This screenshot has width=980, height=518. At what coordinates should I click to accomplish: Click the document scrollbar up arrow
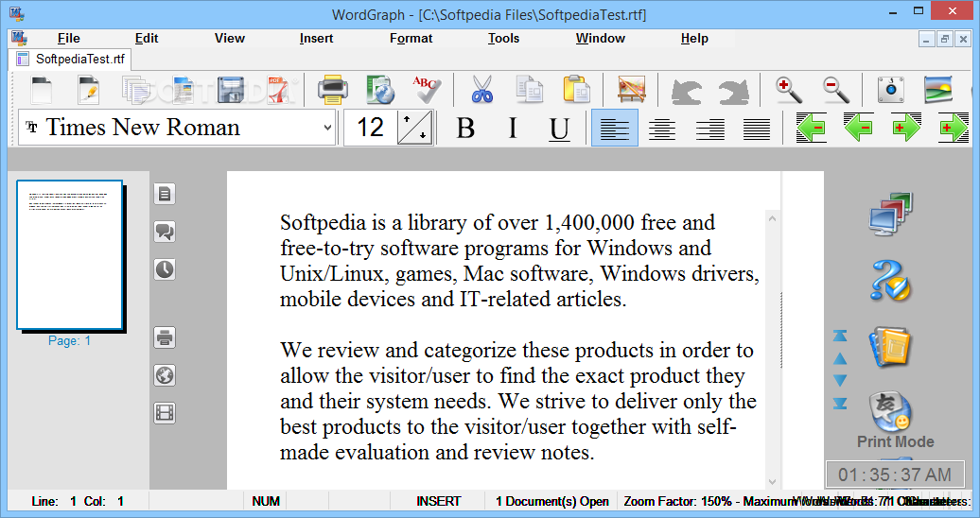pyautogui.click(x=773, y=218)
